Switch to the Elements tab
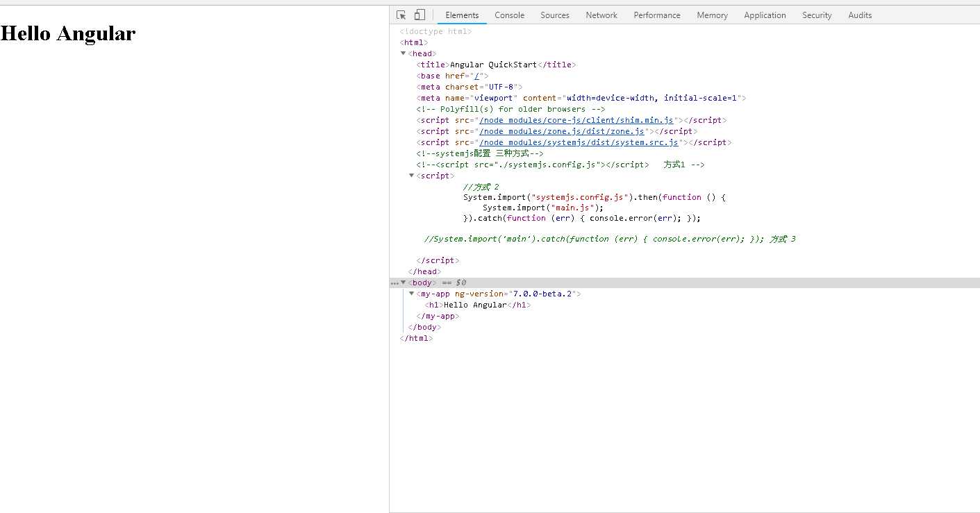 click(462, 15)
